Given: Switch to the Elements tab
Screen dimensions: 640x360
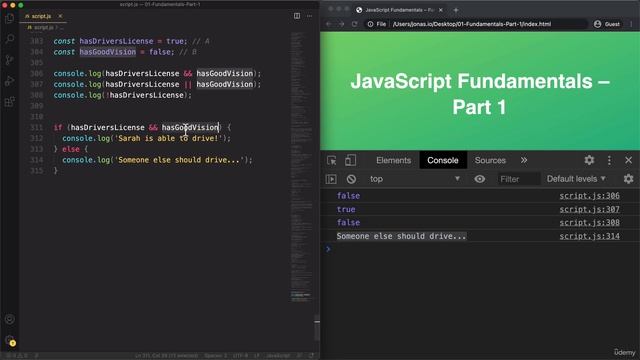Looking at the screenshot, I should [x=393, y=160].
